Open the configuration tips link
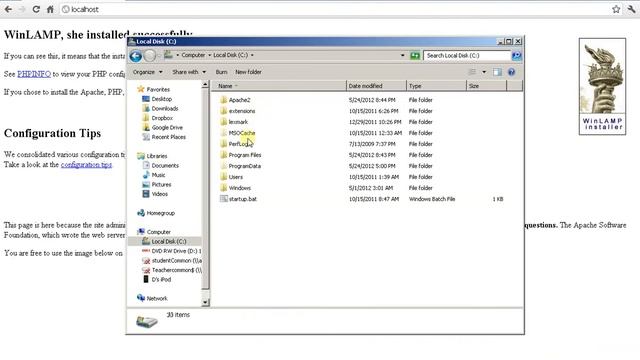This screenshot has width=640, height=360. coord(86,164)
